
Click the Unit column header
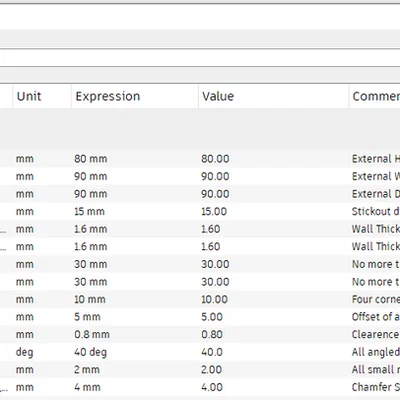[x=42, y=96]
